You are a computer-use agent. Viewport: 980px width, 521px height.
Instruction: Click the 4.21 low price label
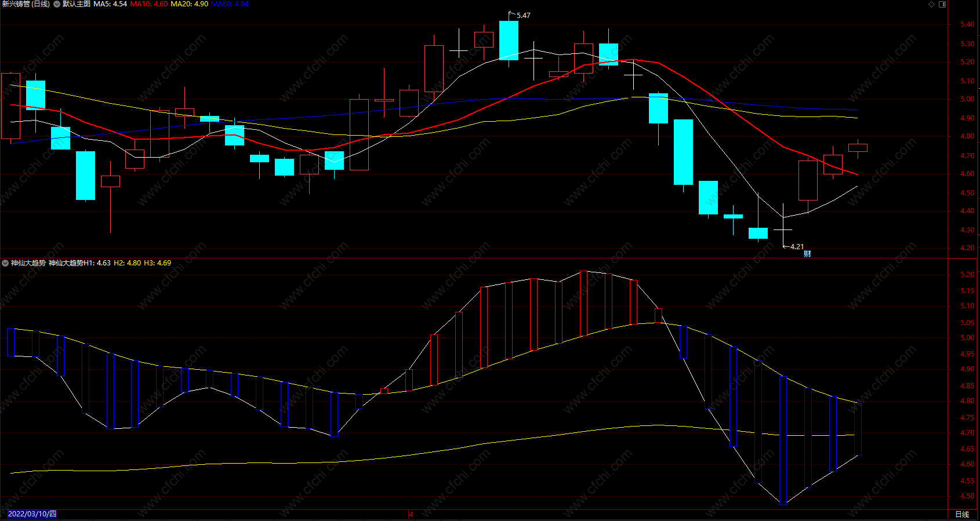pos(797,247)
